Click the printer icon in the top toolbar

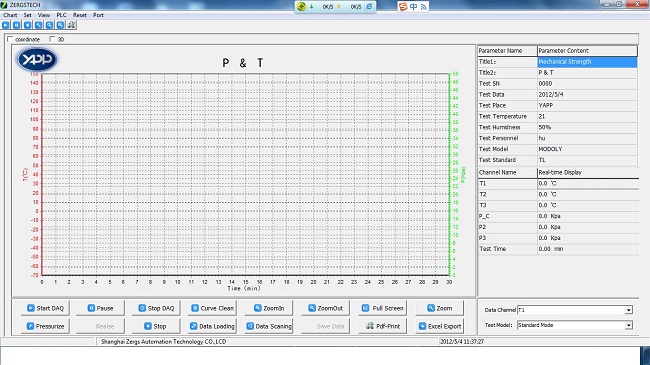coord(71,25)
